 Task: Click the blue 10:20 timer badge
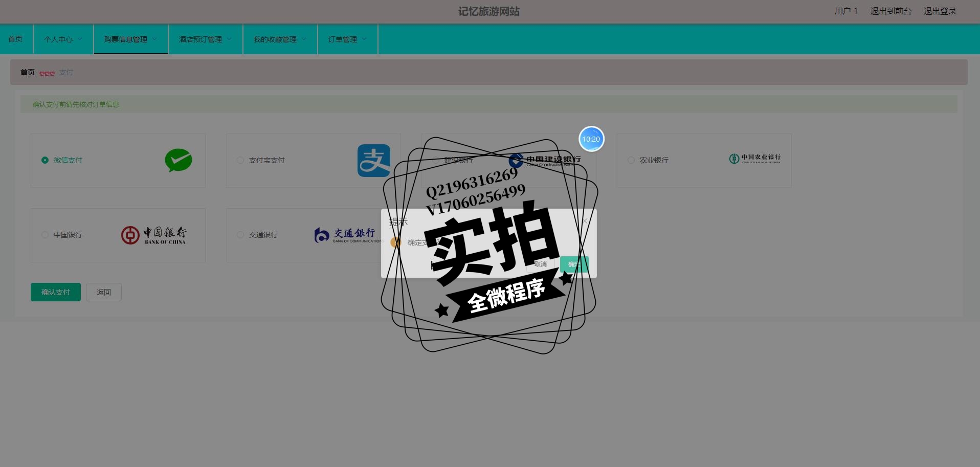tap(591, 139)
